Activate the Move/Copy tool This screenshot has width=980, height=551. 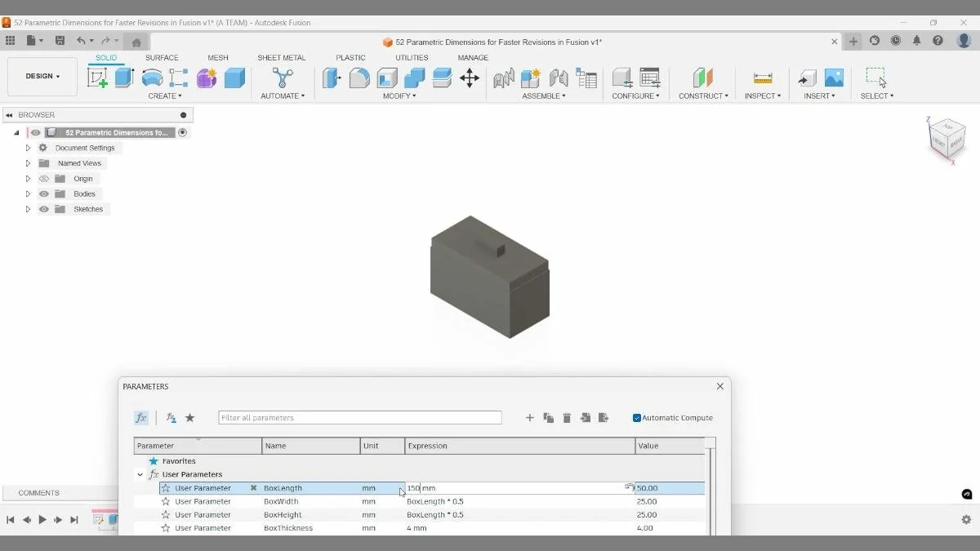point(470,77)
